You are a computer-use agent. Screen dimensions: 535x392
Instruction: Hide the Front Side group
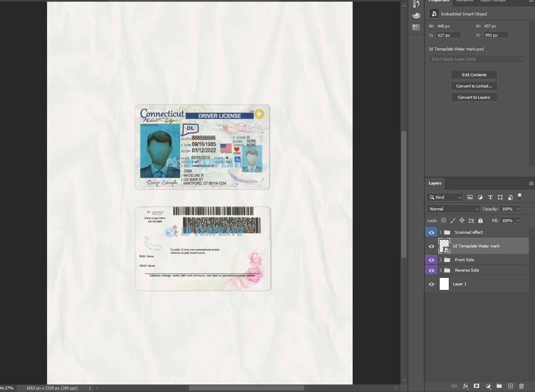click(x=431, y=260)
